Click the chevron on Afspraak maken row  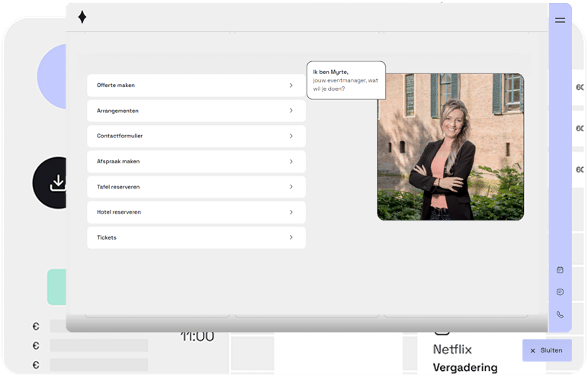coord(291,161)
